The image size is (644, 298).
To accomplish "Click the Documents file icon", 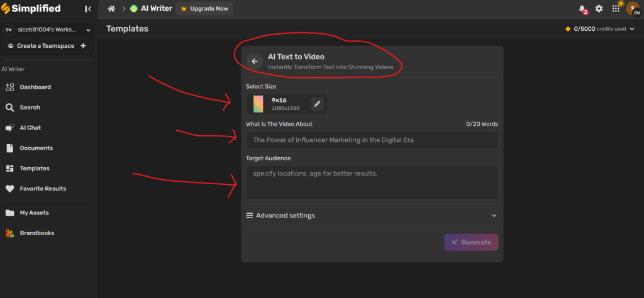I will (x=10, y=148).
